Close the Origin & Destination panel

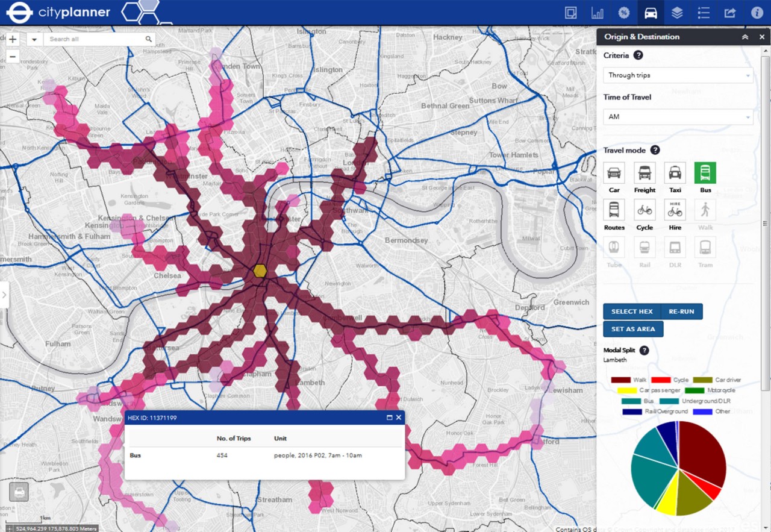coord(761,37)
